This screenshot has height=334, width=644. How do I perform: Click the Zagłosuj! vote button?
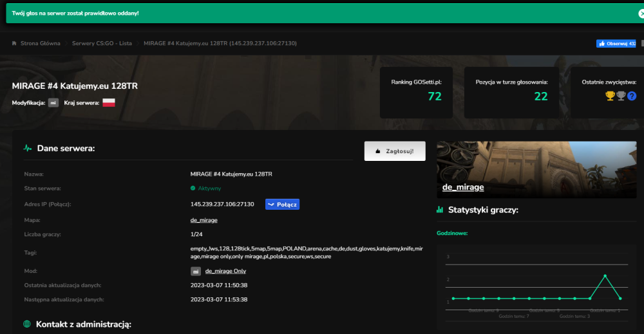point(395,151)
